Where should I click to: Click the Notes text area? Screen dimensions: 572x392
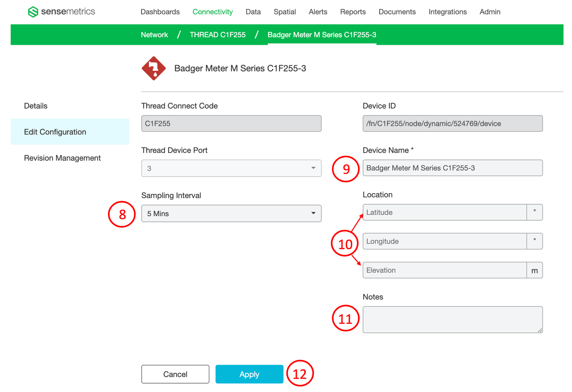point(453,320)
